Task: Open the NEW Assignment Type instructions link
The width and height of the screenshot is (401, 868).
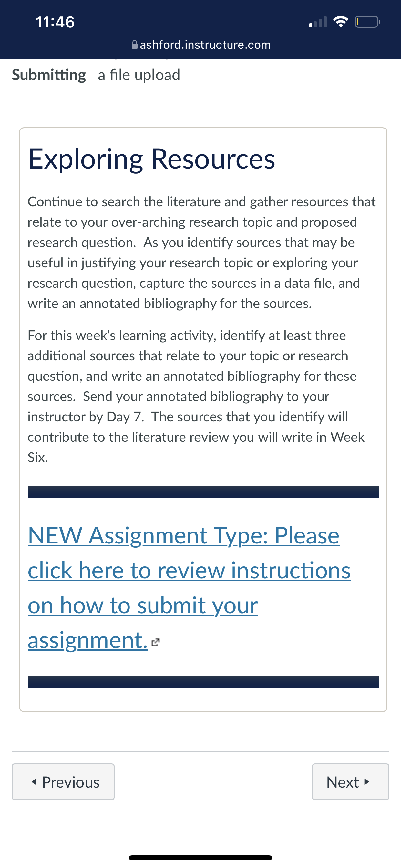Action: pyautogui.click(x=189, y=587)
